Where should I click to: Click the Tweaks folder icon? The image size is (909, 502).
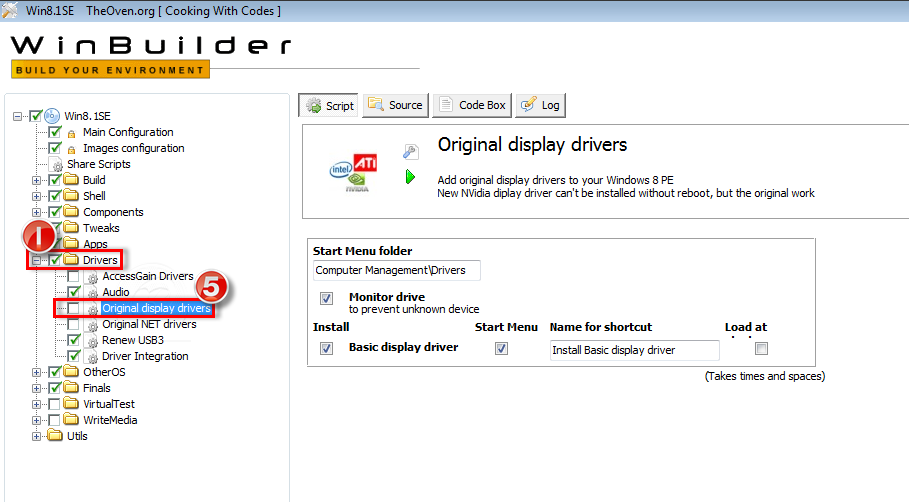[x=71, y=227]
